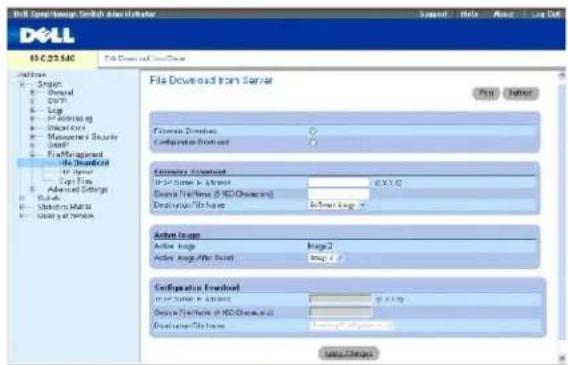Screen dimensions: 568x365
Task: Select Switch in the tree
Action: (49, 198)
